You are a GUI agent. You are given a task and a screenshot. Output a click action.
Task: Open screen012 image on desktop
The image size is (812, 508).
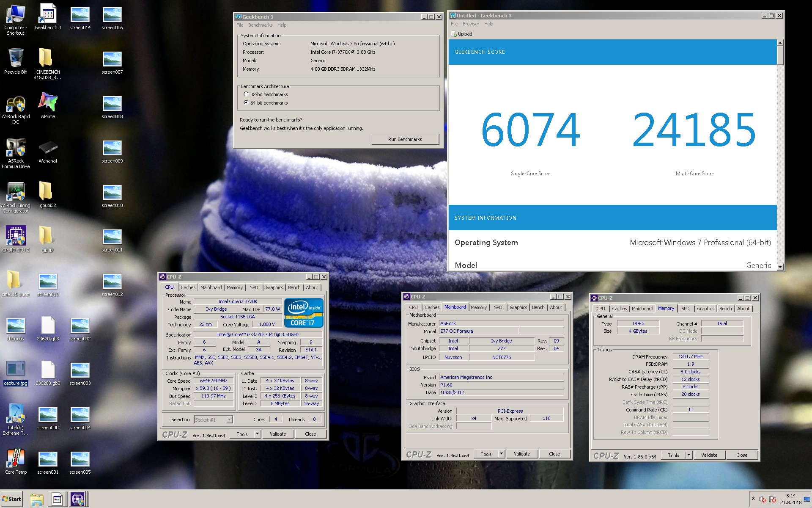coord(112,284)
